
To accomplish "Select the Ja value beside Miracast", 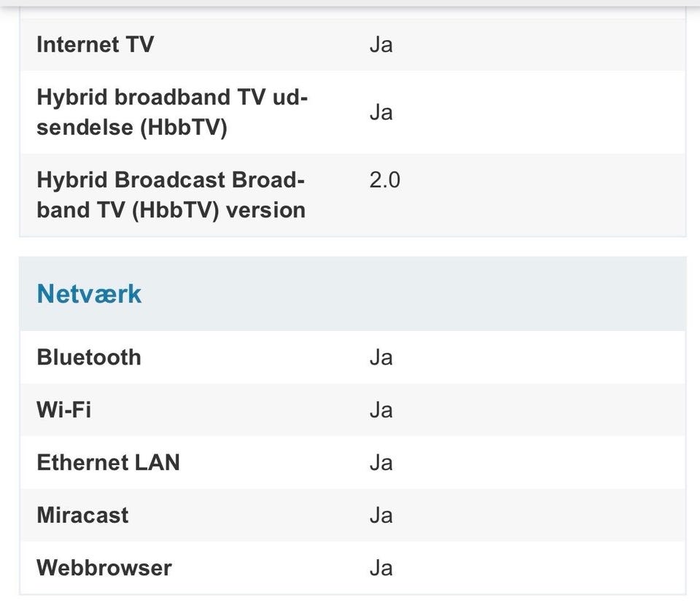I will [381, 515].
